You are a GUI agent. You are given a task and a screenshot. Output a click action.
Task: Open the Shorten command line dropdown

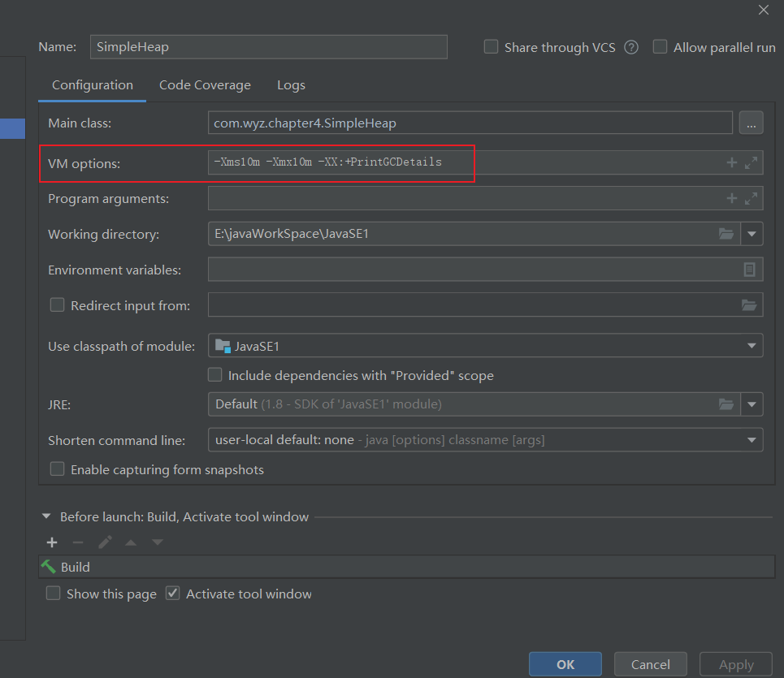pyautogui.click(x=751, y=440)
